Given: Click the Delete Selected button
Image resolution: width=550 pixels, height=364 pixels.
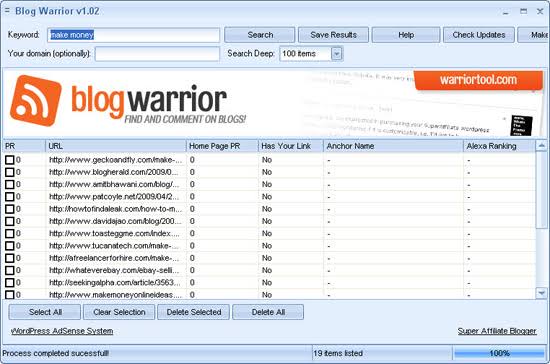Looking at the screenshot, I should point(194,312).
